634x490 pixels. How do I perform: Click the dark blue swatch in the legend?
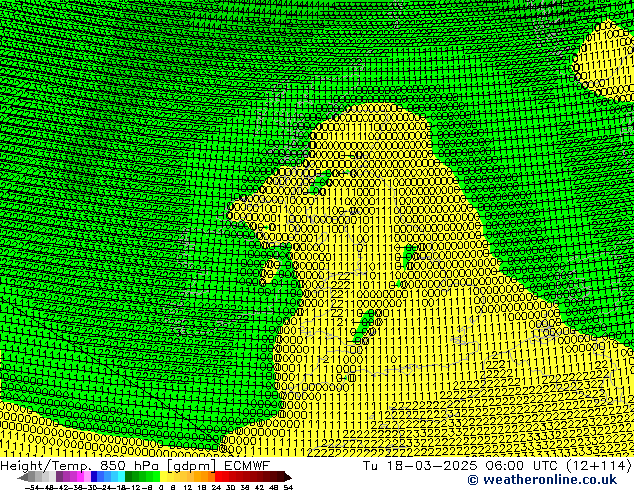click(x=94, y=477)
